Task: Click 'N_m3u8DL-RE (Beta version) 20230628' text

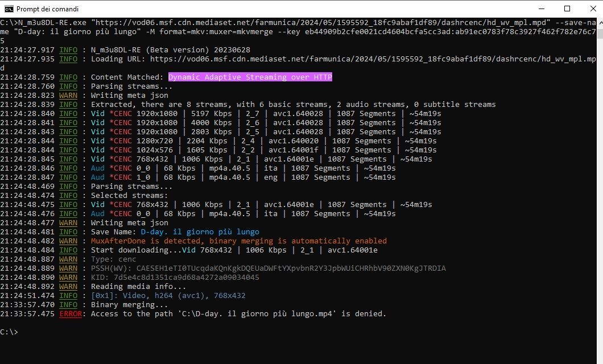Action: (170, 50)
